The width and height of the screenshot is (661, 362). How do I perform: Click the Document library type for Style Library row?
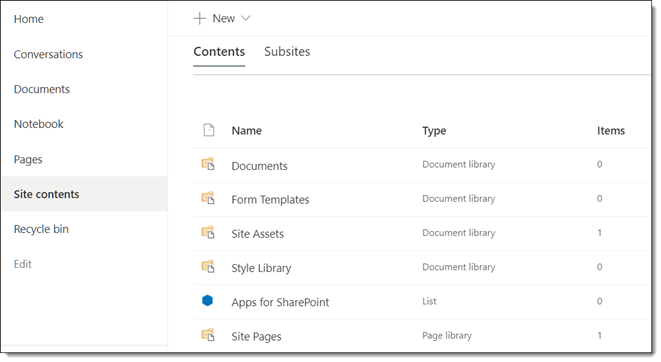pos(459,267)
